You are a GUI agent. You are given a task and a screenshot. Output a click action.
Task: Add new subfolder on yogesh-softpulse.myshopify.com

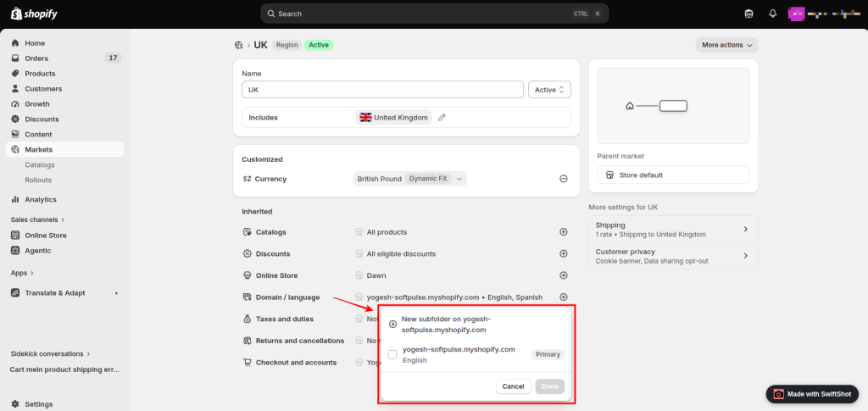pyautogui.click(x=476, y=325)
